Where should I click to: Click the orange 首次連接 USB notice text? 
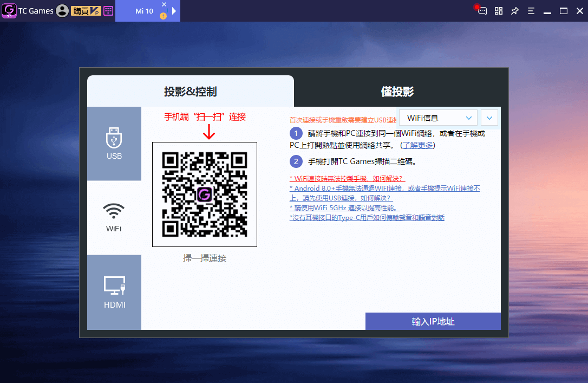[343, 120]
